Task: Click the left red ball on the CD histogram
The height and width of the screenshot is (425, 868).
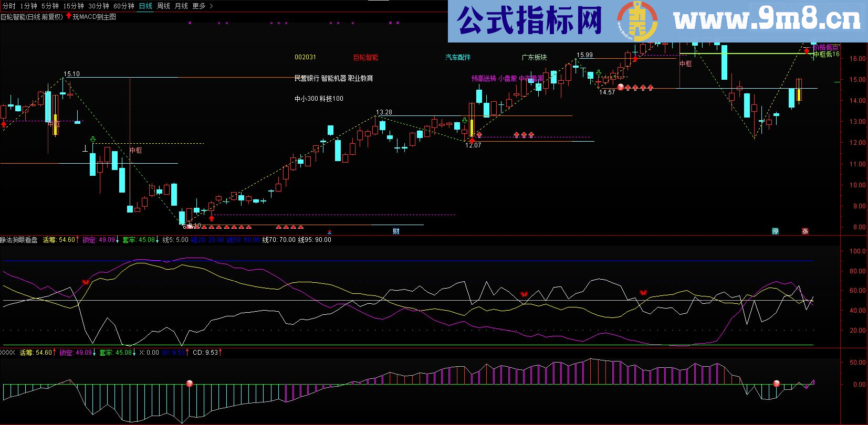Action: 190,384
